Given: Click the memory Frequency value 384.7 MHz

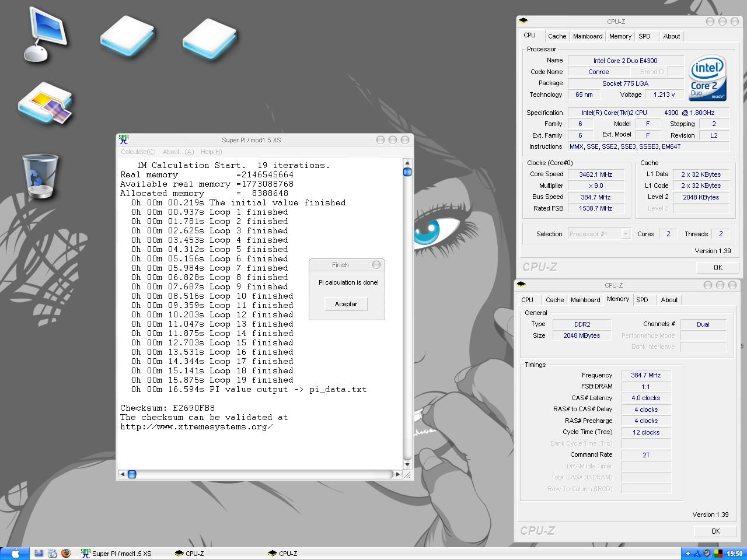Looking at the screenshot, I should 646,375.
